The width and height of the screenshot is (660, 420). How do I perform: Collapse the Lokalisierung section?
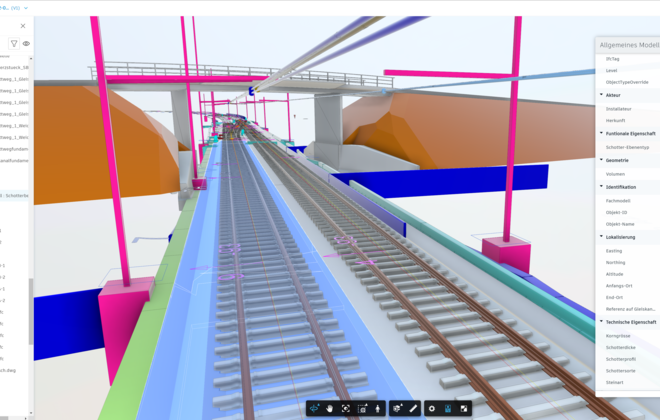tap(600, 237)
